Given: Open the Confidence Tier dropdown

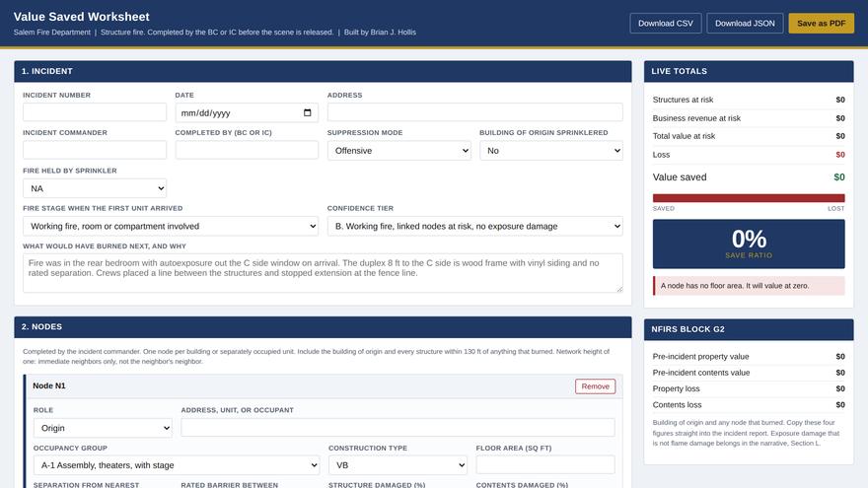Looking at the screenshot, I should [x=475, y=226].
